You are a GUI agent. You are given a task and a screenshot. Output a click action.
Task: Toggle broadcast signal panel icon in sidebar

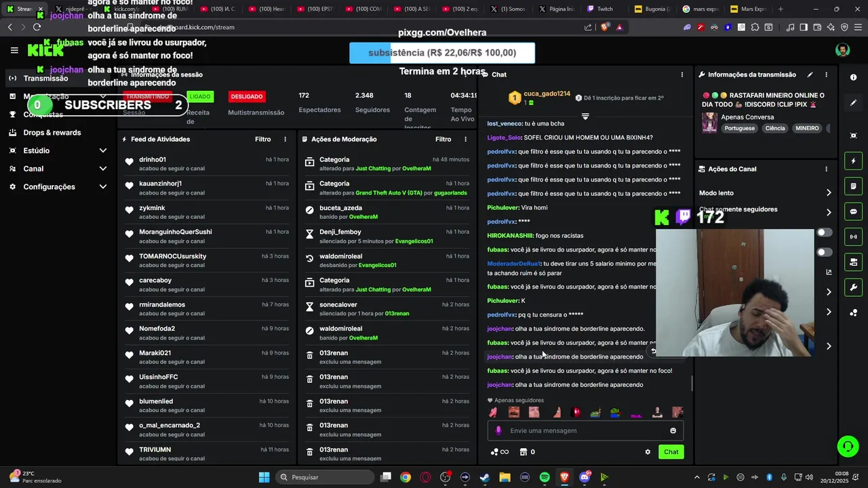(x=853, y=237)
